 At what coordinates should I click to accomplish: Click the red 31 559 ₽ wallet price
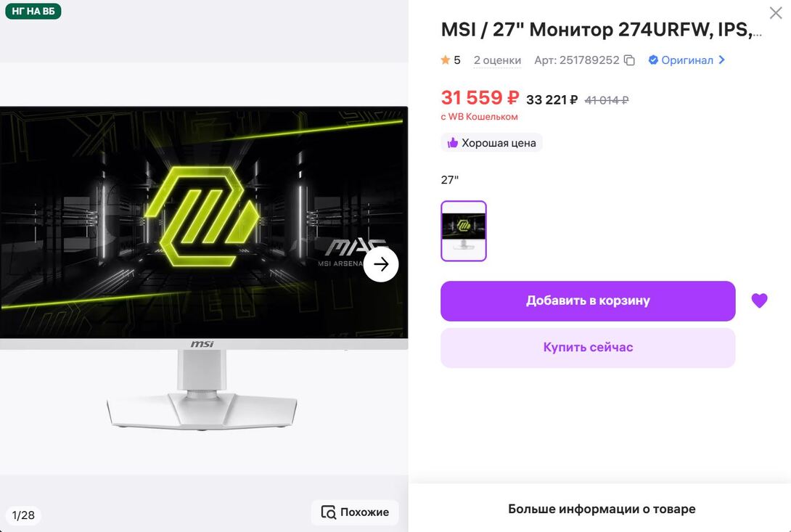click(480, 97)
